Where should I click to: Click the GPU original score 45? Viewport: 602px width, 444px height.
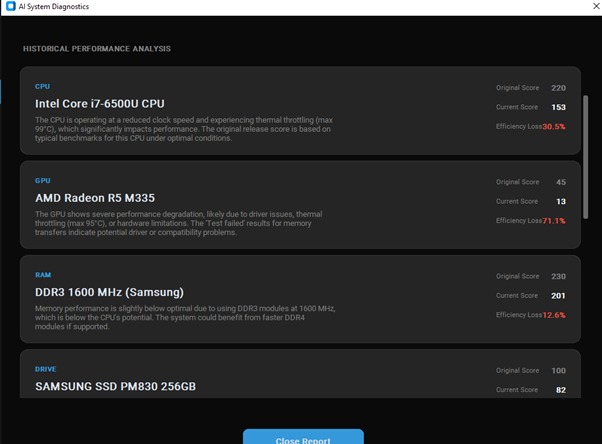tap(561, 182)
